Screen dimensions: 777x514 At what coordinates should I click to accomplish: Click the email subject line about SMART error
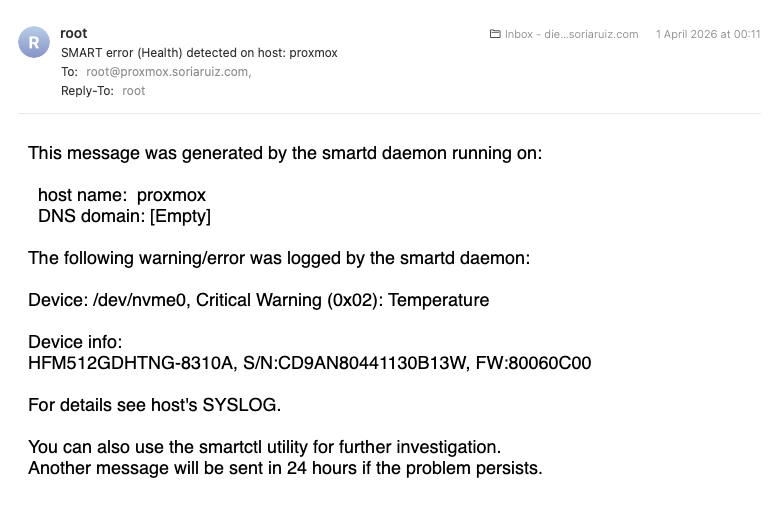199,53
